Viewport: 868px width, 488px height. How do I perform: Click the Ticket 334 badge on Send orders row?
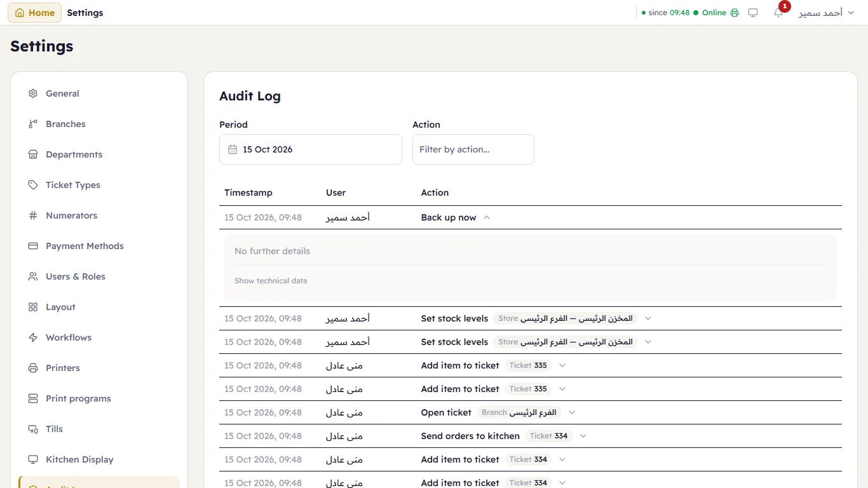[x=548, y=436]
